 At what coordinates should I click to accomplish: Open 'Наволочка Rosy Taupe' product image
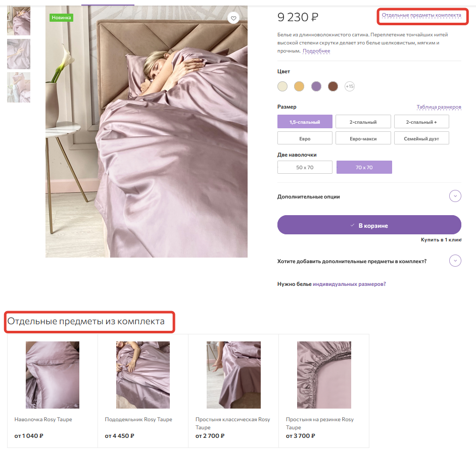click(x=53, y=375)
